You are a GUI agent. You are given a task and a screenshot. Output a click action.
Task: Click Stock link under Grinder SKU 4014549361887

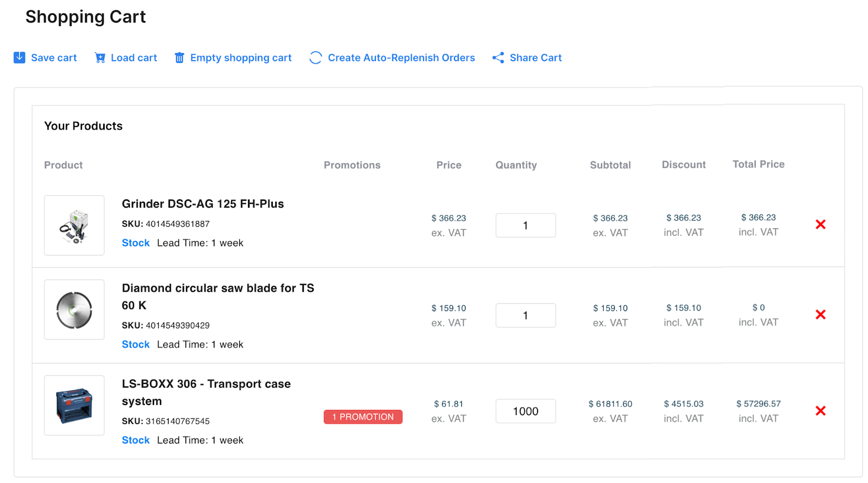click(136, 243)
